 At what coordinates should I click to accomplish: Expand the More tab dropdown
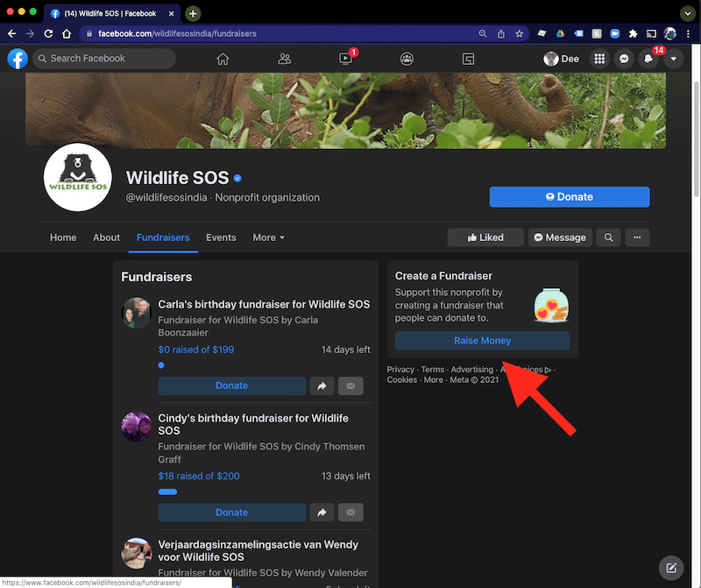(268, 237)
